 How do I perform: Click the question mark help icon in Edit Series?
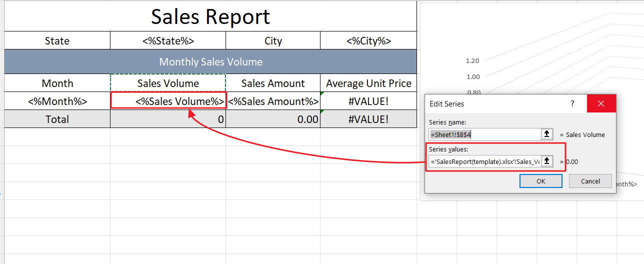[572, 103]
